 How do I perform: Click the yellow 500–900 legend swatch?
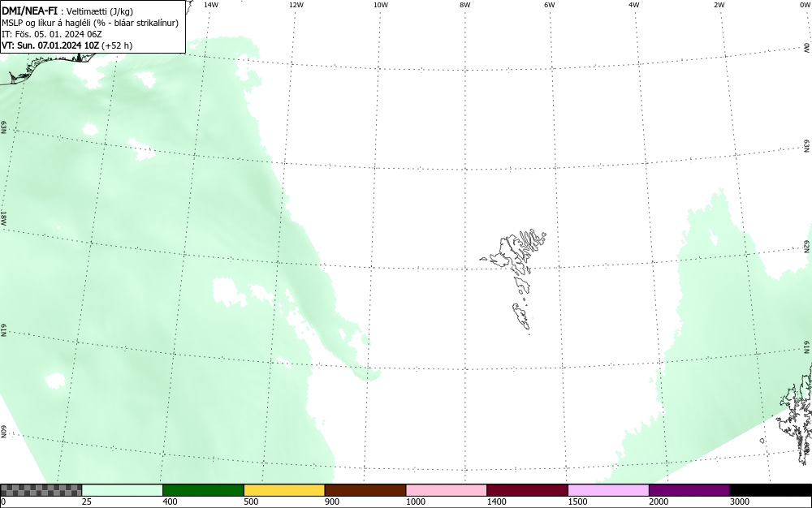pyautogui.click(x=284, y=490)
